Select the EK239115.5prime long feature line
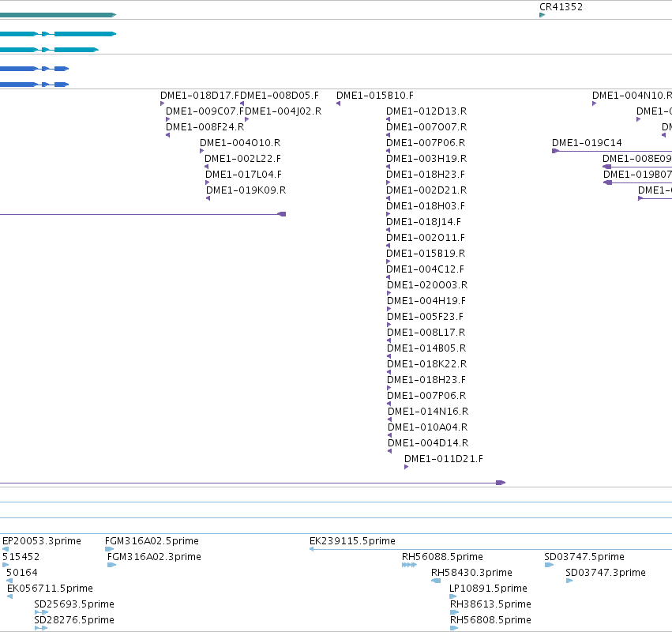This screenshot has width=672, height=632. tap(490, 549)
